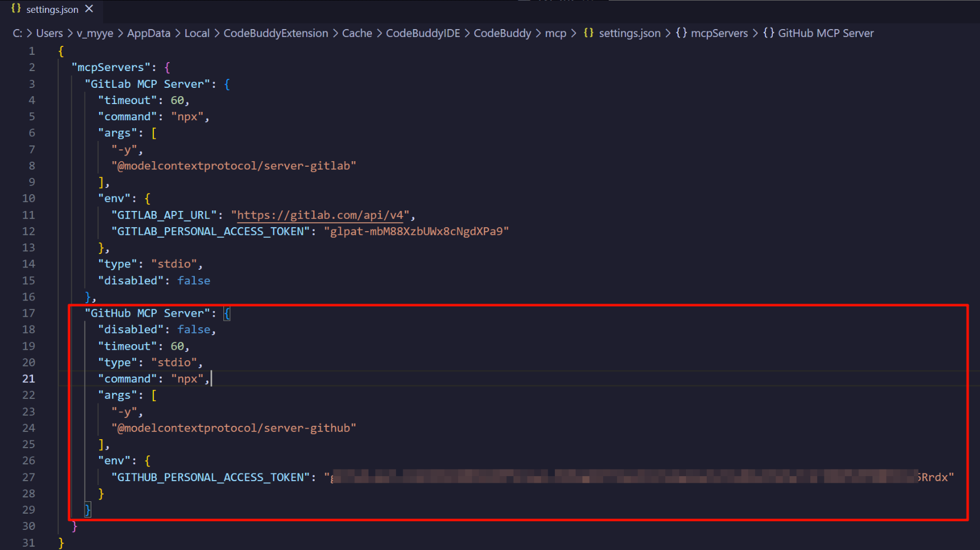
Task: Expand the mcpServers breadcrumb symbol list
Action: (x=719, y=33)
